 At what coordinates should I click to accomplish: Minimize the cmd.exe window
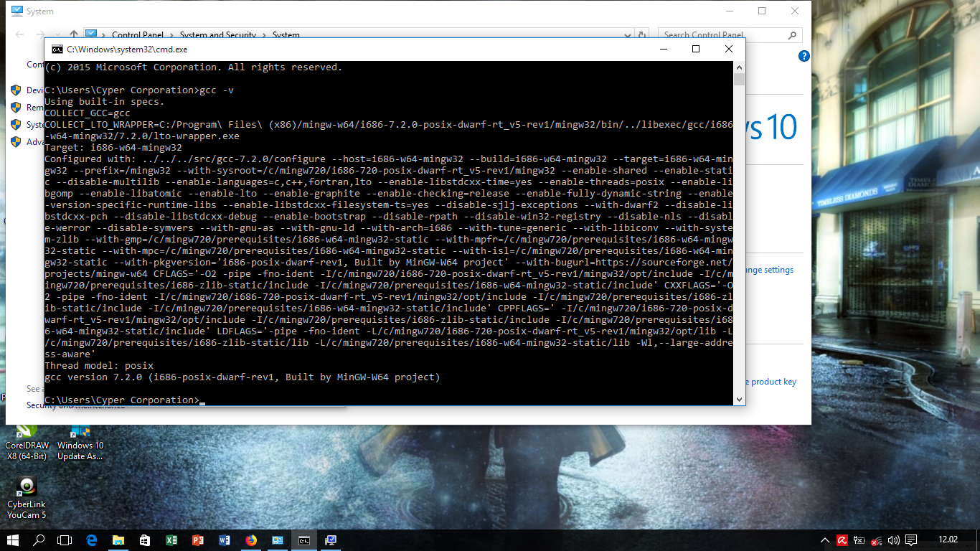[x=662, y=50]
